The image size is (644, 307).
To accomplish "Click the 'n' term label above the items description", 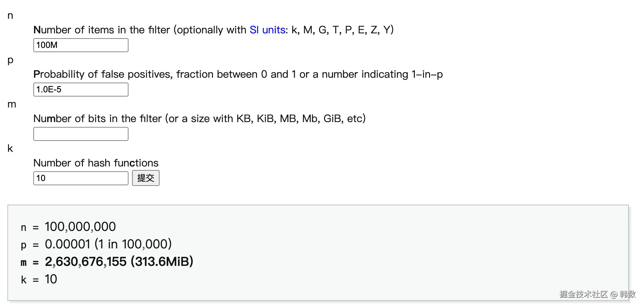I will pyautogui.click(x=10, y=16).
